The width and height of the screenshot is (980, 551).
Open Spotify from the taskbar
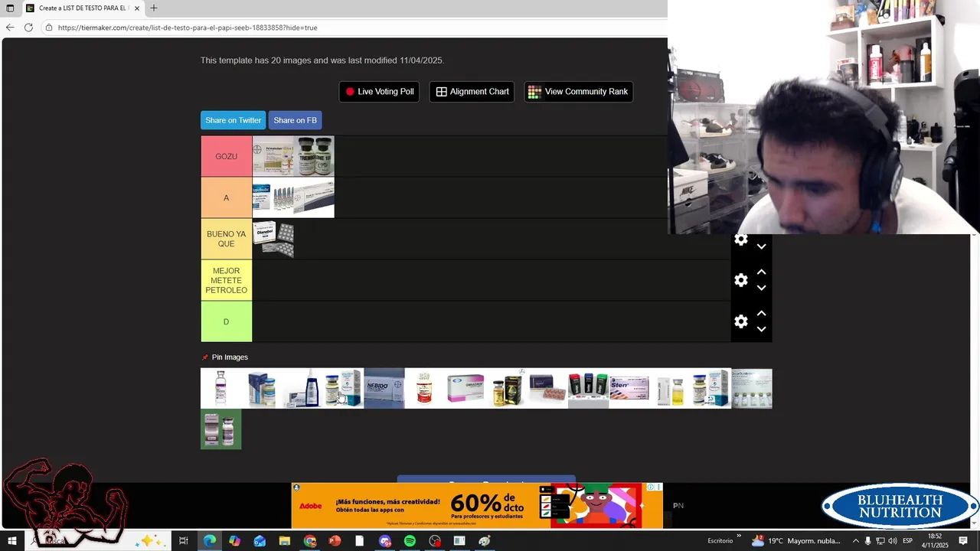click(410, 541)
